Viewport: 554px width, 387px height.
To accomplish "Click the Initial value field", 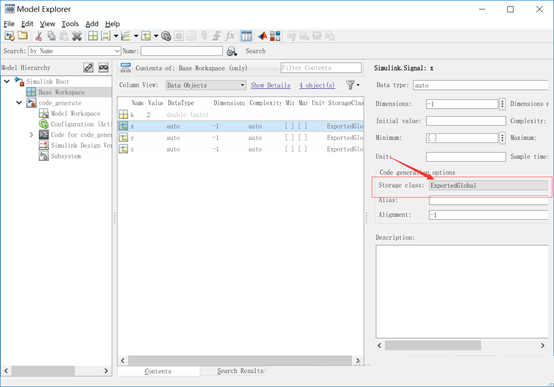I will point(466,121).
